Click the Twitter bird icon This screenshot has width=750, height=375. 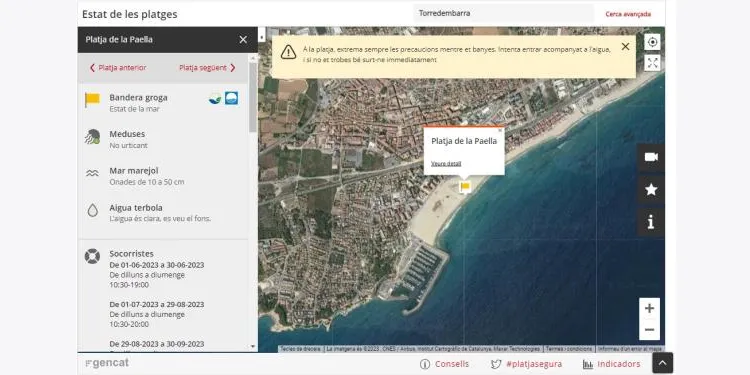[496, 364]
